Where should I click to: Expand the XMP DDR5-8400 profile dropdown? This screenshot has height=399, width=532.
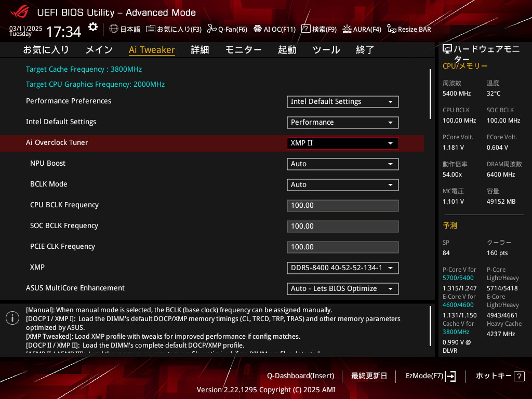coord(343,268)
